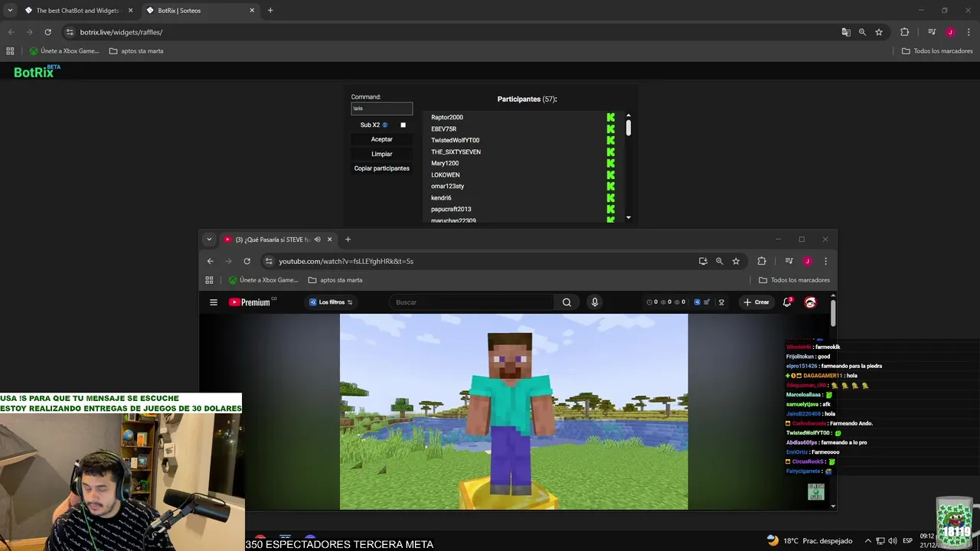
Task: Select participant papucraft2013
Action: pos(451,210)
